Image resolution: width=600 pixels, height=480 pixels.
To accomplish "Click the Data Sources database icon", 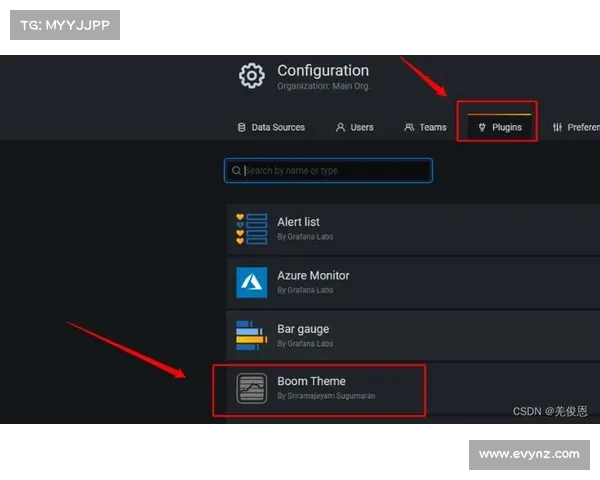I will point(241,127).
